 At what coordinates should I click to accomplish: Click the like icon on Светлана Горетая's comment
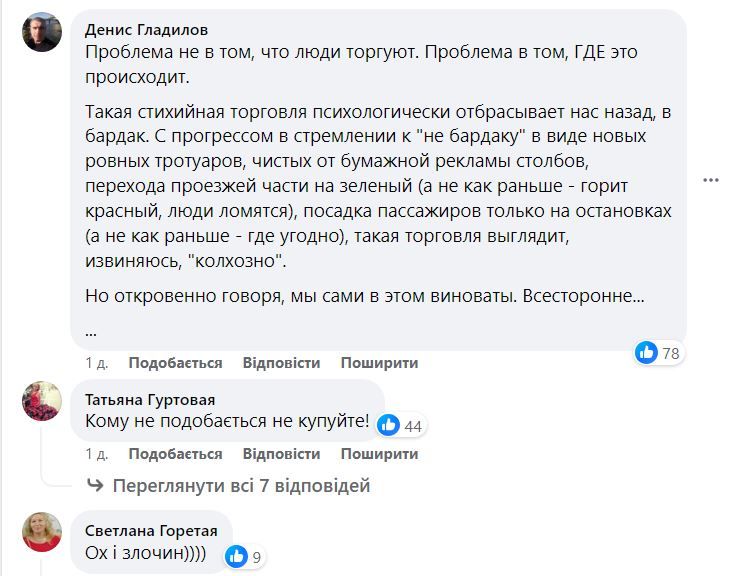click(x=236, y=556)
